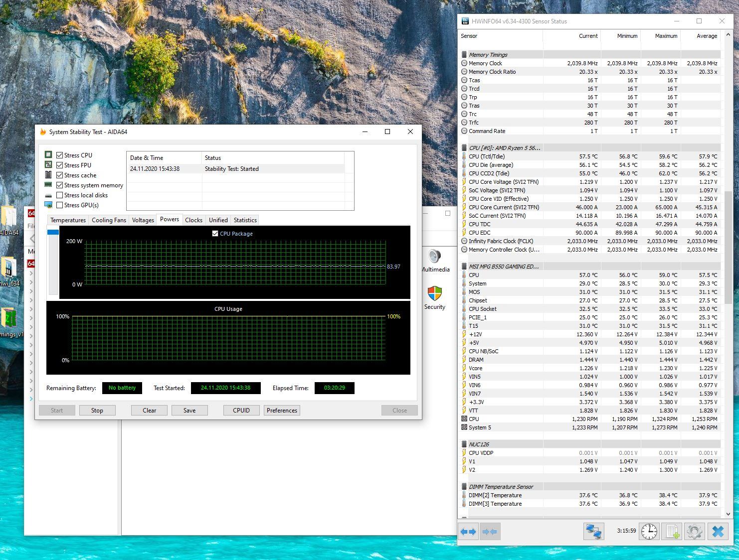
Task: Click the AIDA64 flame icon in the title bar
Action: coord(43,132)
